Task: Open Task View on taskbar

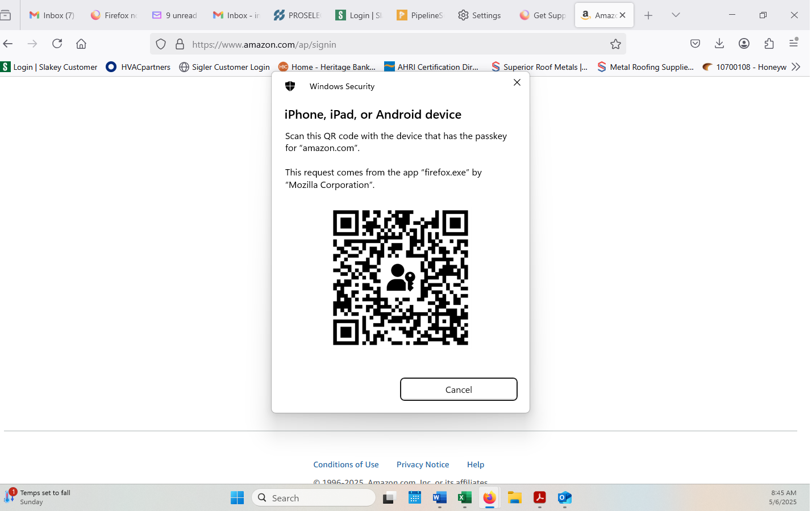Action: click(x=389, y=498)
